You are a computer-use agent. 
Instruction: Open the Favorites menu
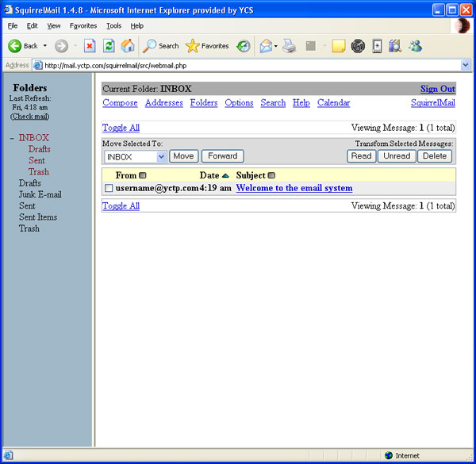click(x=83, y=26)
